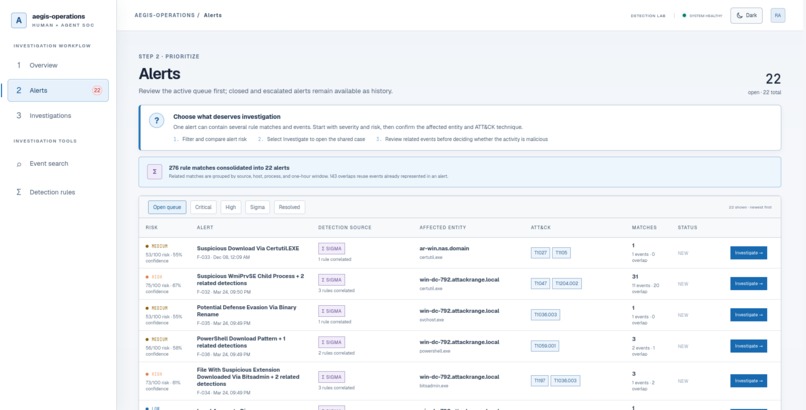Image resolution: width=806 pixels, height=410 pixels.
Task: Click the T1047 ATT&CK tag
Action: click(540, 284)
